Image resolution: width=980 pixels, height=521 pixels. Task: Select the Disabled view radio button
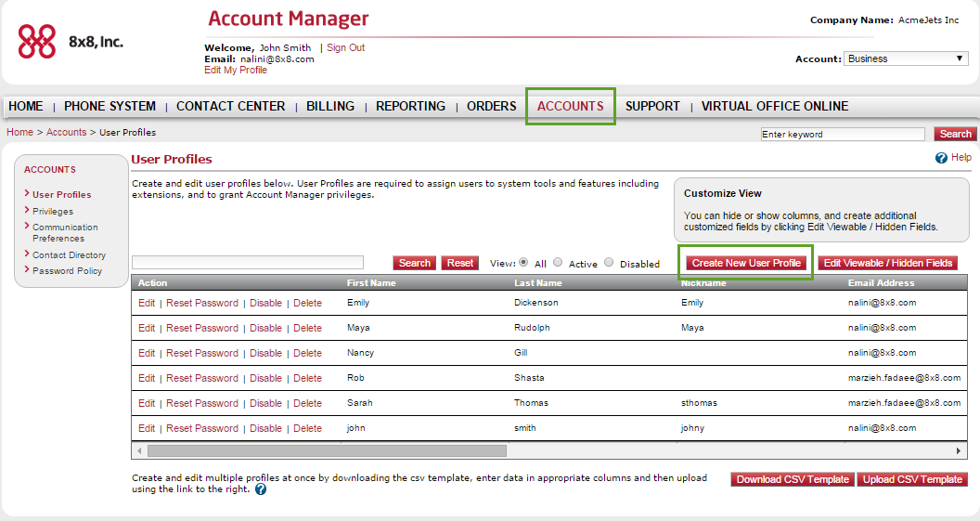[x=609, y=262]
